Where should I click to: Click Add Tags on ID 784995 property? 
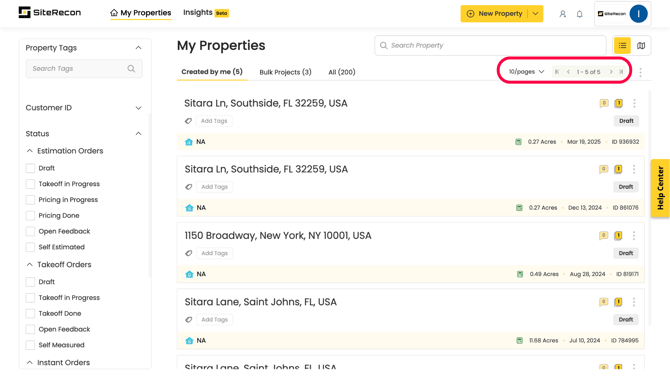(x=215, y=320)
